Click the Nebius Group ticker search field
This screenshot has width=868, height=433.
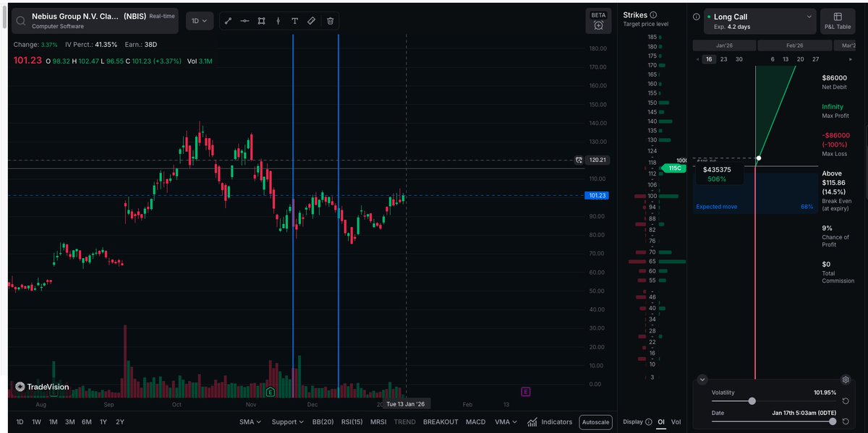[x=95, y=21]
